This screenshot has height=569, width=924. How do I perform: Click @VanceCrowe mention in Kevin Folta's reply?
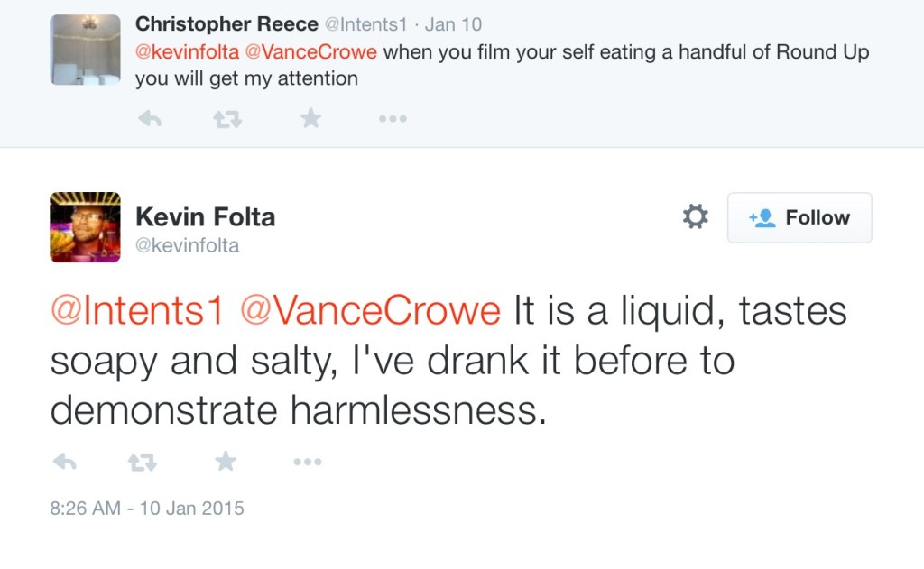(370, 311)
